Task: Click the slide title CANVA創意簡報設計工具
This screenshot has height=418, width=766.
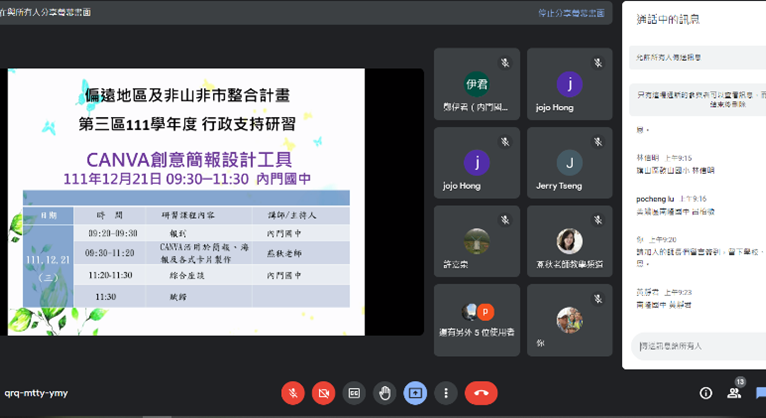Action: point(189,160)
